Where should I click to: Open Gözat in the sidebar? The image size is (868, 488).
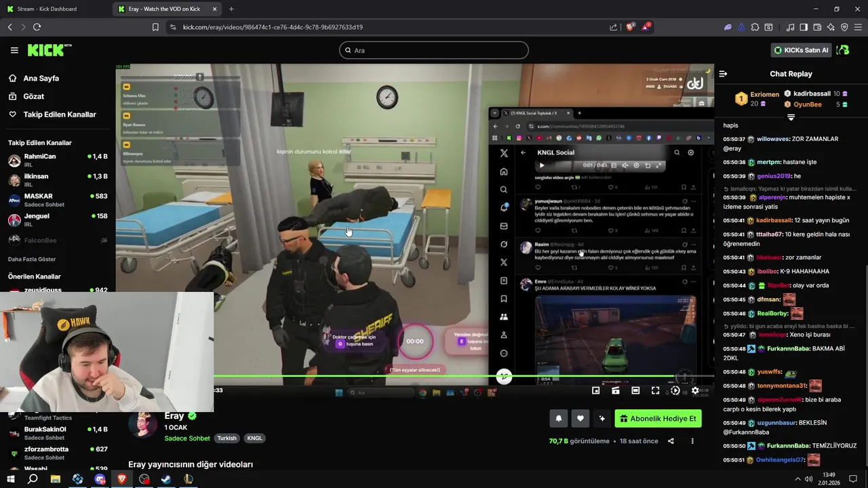tap(33, 96)
